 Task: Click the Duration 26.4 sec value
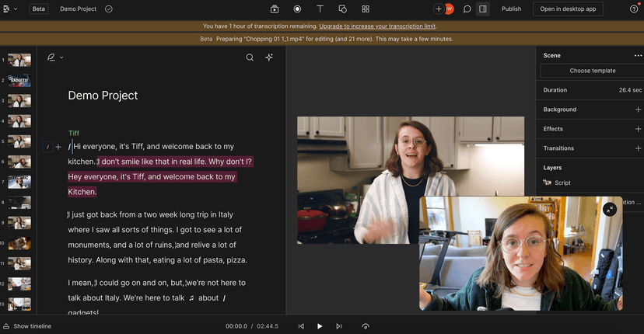pyautogui.click(x=630, y=90)
